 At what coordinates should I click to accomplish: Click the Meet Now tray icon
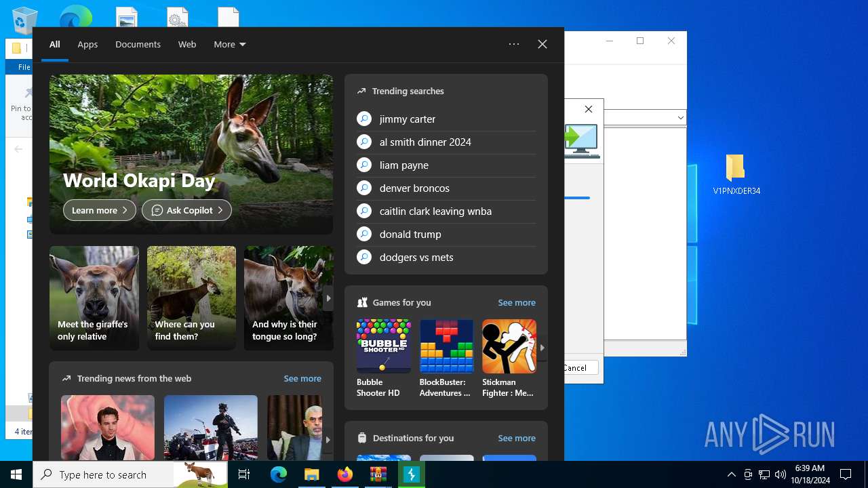tap(748, 474)
